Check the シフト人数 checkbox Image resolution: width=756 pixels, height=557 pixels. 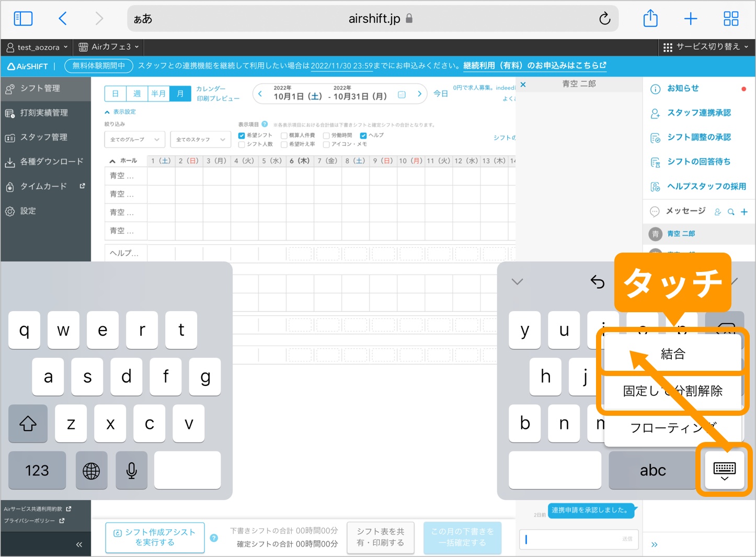242,144
